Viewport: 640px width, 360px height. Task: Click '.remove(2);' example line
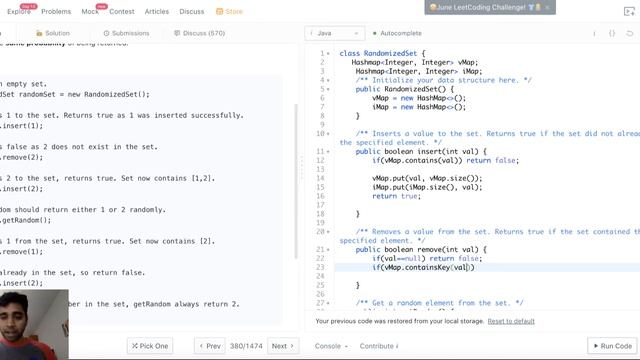[x=21, y=158]
